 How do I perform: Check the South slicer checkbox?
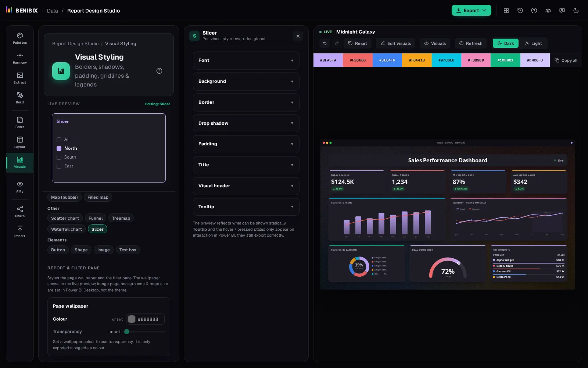coord(59,157)
